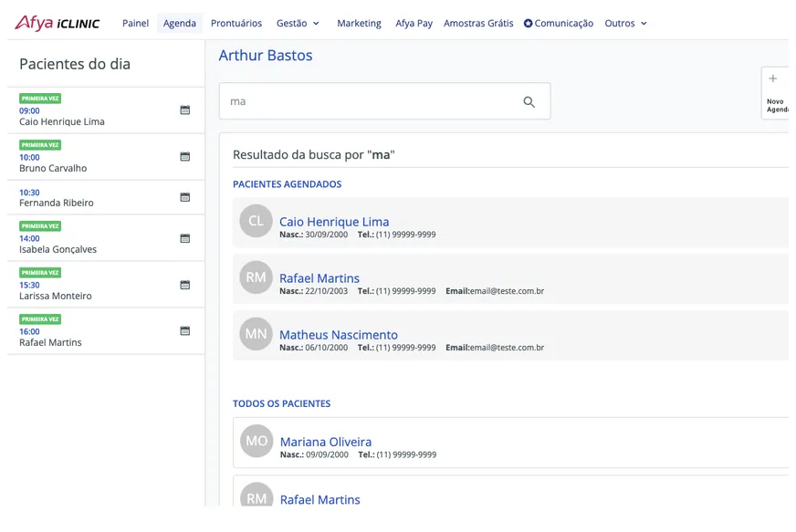Click the birth date 22/10/2003
This screenshot has width=796, height=532.
[x=327, y=291]
